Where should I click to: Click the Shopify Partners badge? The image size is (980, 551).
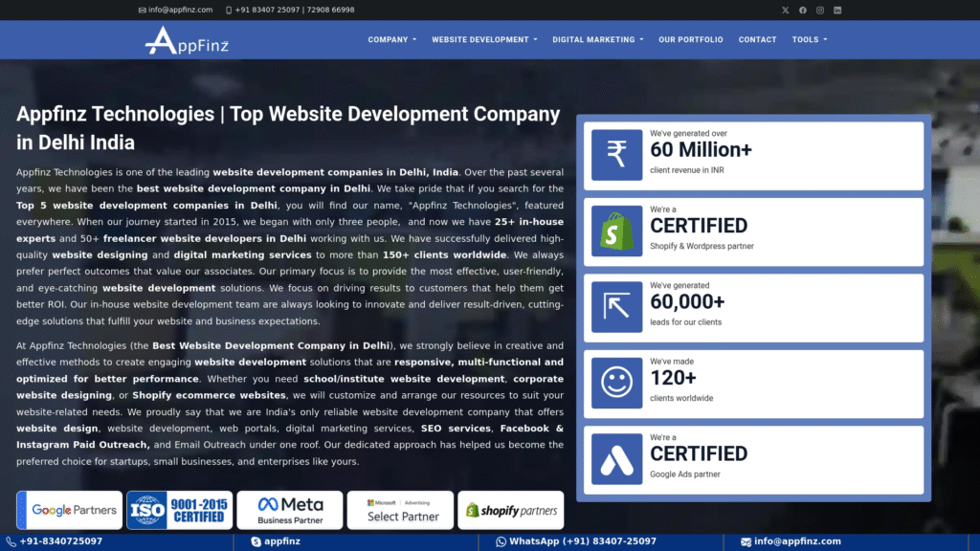coord(511,511)
